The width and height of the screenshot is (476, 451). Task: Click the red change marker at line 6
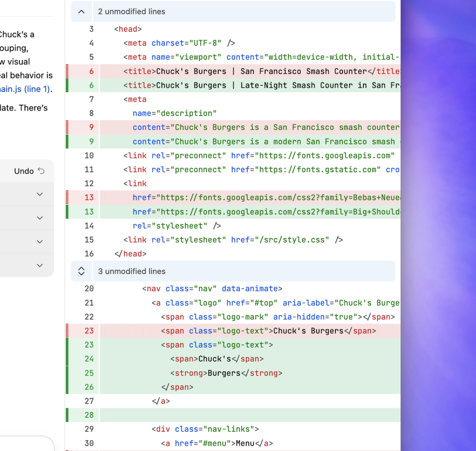[x=67, y=71]
